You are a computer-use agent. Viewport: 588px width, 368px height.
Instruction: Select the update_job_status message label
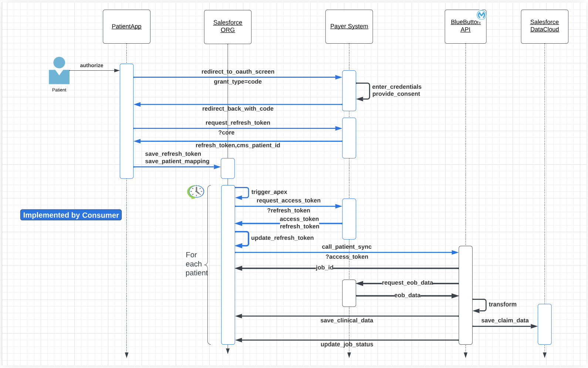coord(347,344)
